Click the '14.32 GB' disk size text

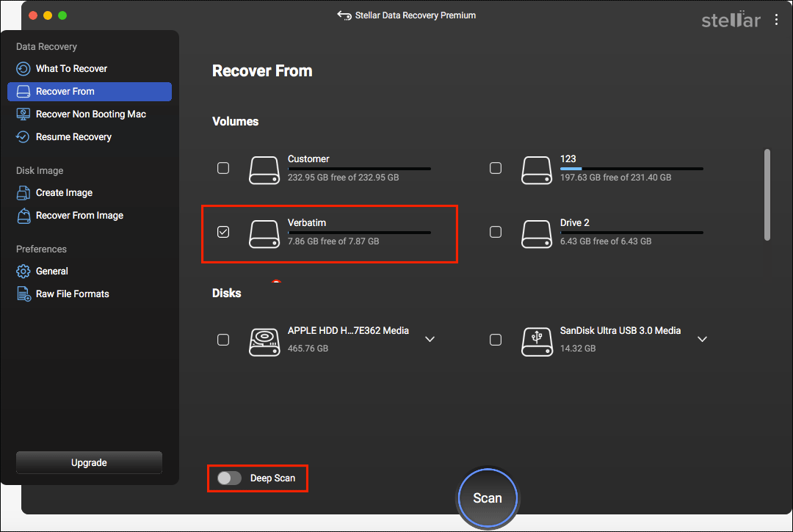[x=578, y=349]
